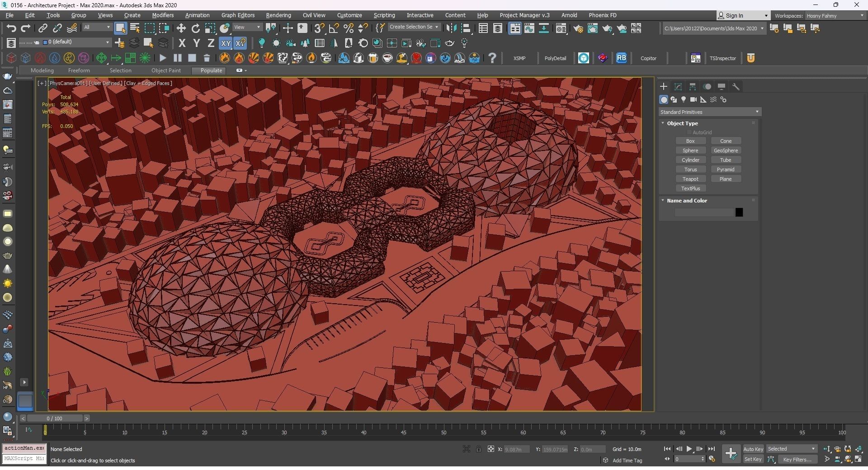This screenshot has width=868, height=470.
Task: Restrict transform to the X axis
Action: [x=182, y=43]
